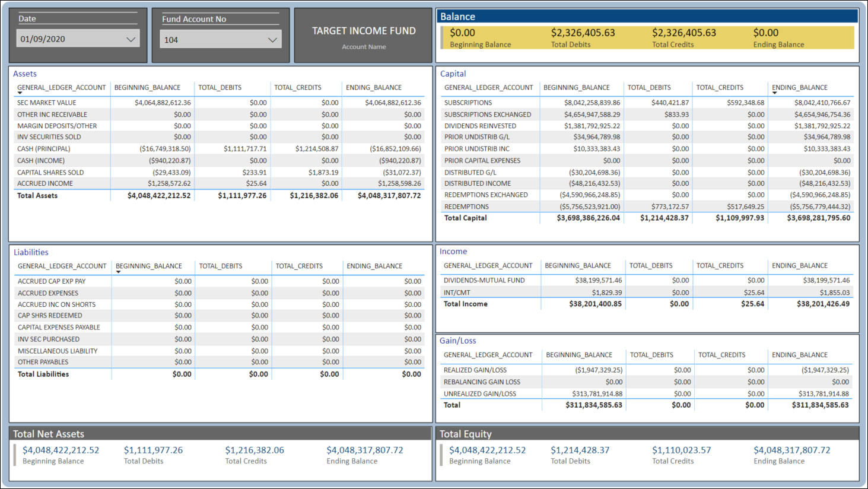
Task: Select the TARGET INCOME FUND account name card
Action: point(364,36)
